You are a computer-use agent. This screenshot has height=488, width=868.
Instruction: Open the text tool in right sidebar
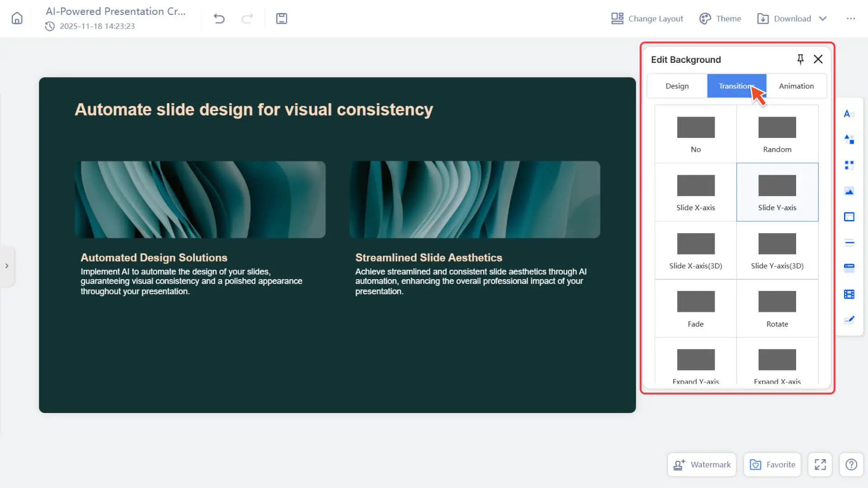tap(849, 114)
